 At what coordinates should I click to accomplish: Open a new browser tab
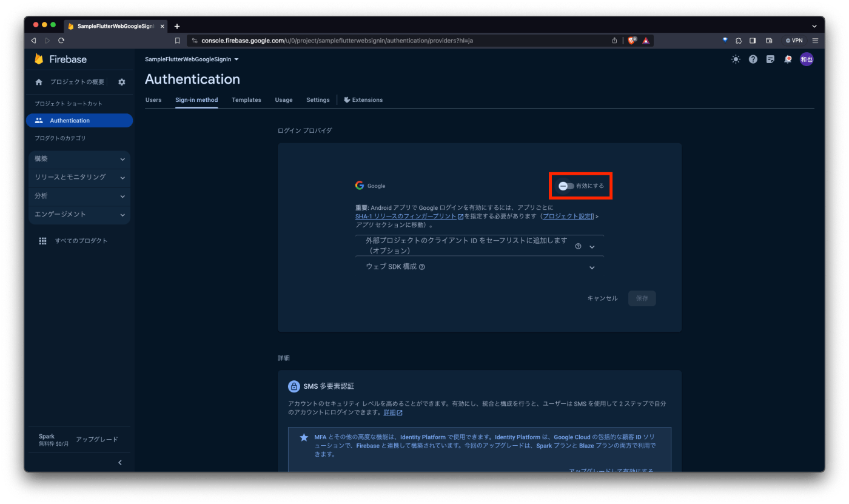click(177, 26)
